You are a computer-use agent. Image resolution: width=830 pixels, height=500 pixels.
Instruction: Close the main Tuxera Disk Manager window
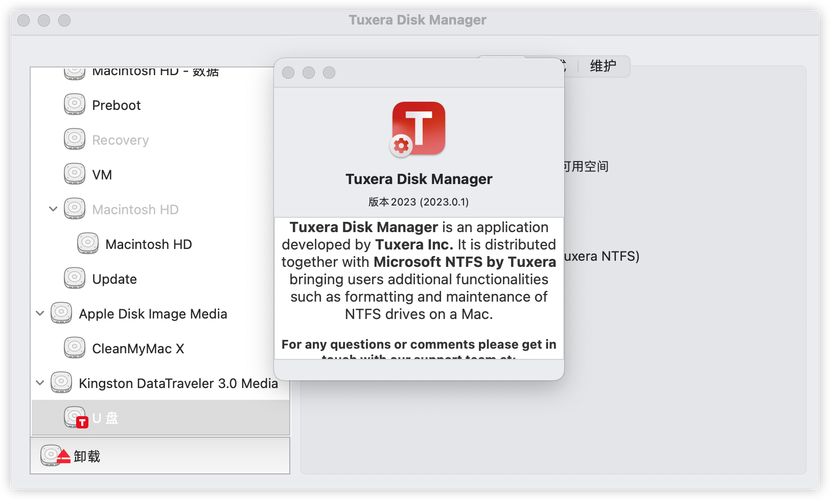tap(24, 20)
